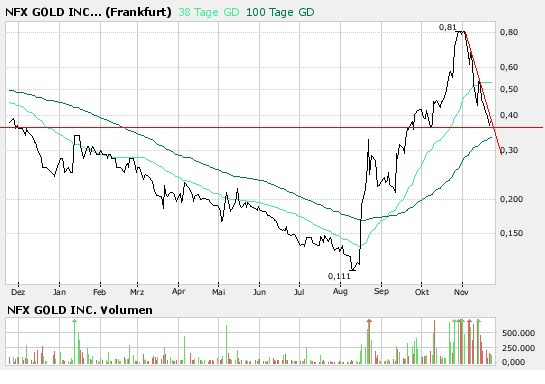Click the 0,50 price axis label
This screenshot has width=545, height=384.
tap(509, 89)
